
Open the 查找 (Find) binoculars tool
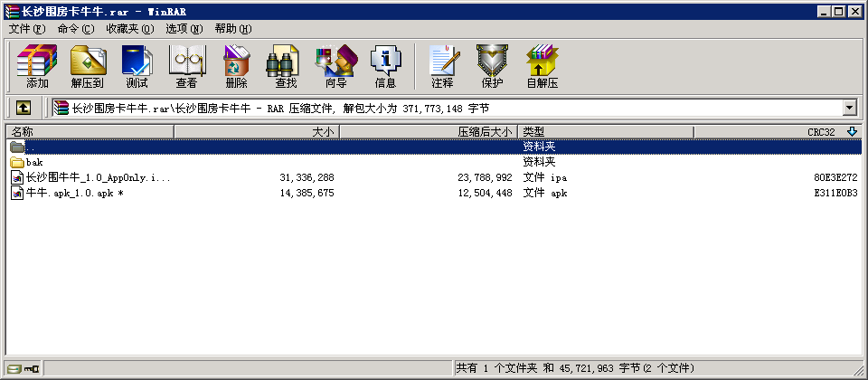(x=286, y=66)
